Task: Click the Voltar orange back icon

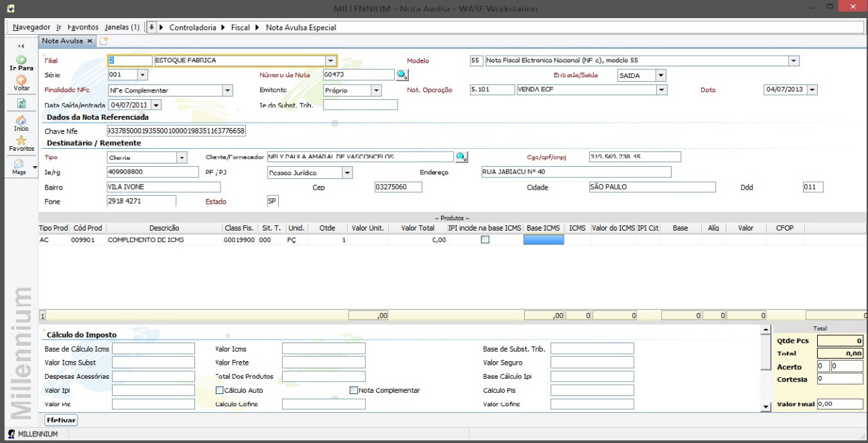Action: pyautogui.click(x=21, y=80)
